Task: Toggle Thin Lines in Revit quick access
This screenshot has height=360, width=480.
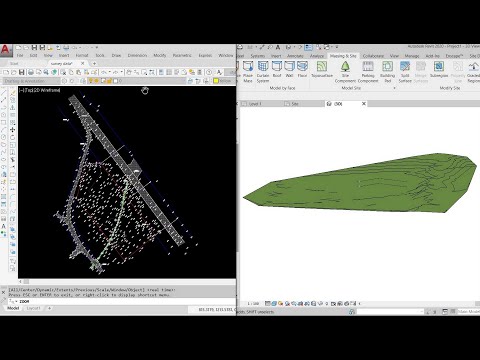Action: pyautogui.click(x=308, y=47)
